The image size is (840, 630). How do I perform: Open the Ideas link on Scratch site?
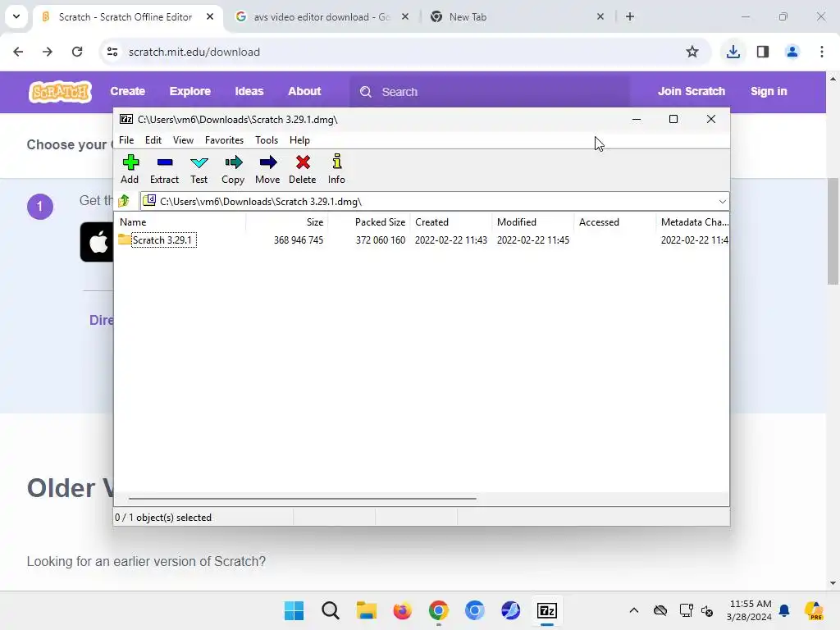(x=249, y=92)
